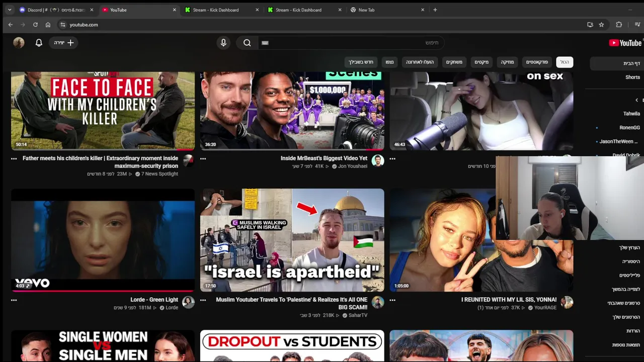Open the YouTube logo home link

coord(625,43)
